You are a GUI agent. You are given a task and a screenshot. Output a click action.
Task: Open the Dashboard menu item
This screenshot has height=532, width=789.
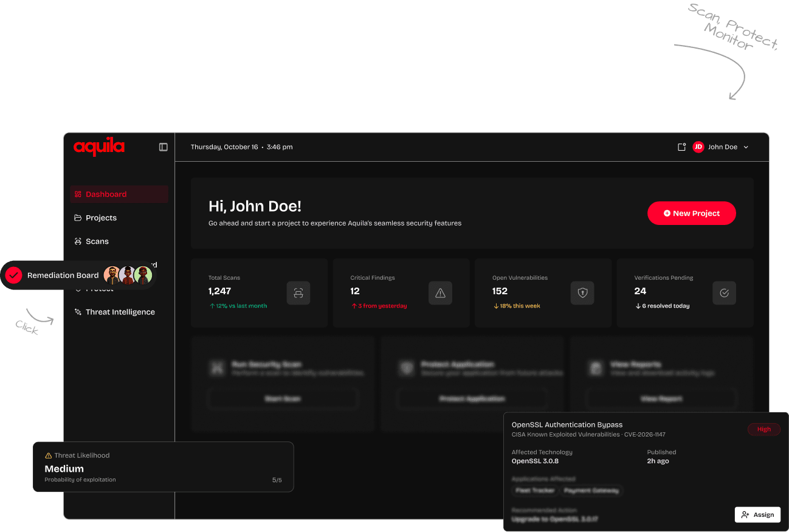click(x=119, y=195)
